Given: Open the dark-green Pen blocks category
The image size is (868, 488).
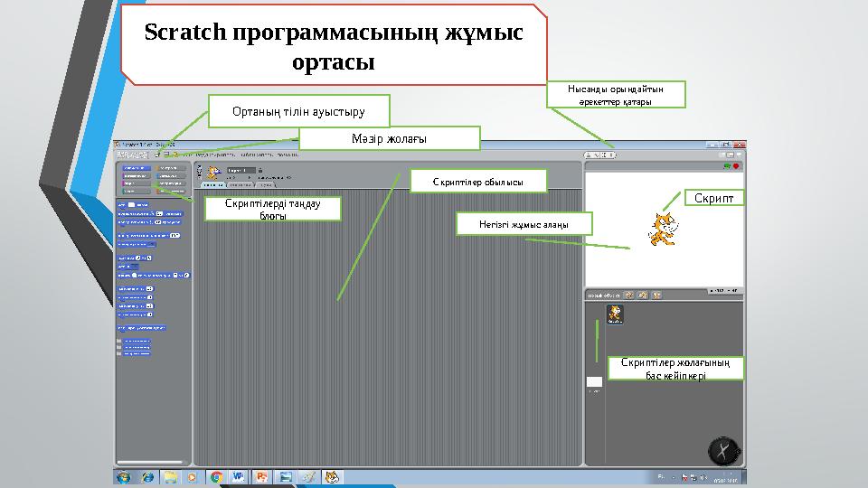Looking at the screenshot, I should coord(137,192).
